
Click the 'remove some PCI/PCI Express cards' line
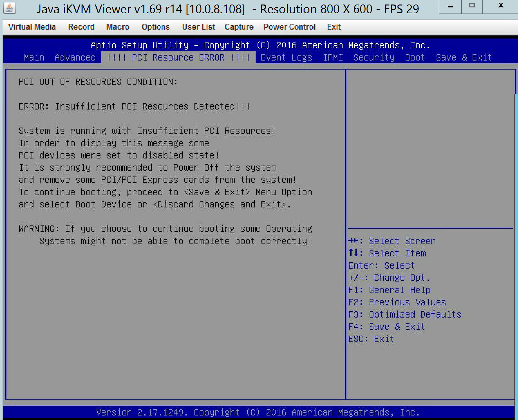157,180
